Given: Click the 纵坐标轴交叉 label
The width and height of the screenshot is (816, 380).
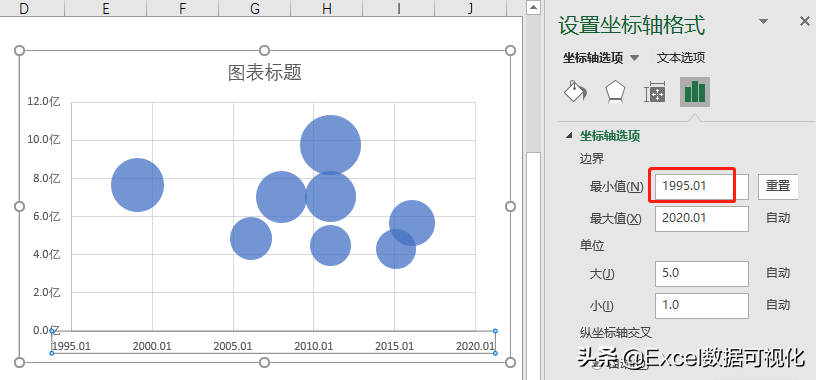Looking at the screenshot, I should coord(616,332).
